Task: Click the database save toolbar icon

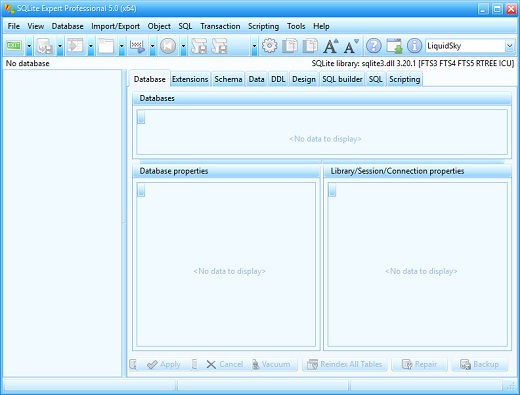Action: [45, 46]
